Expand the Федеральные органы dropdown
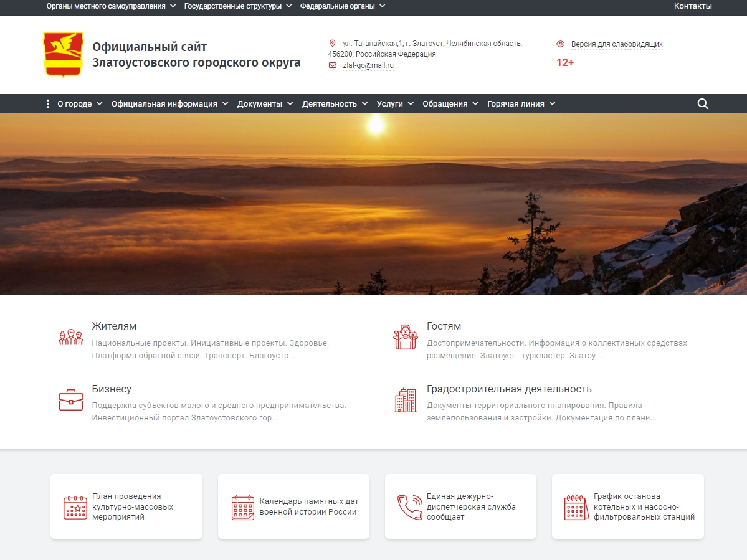Image resolution: width=747 pixels, height=560 pixels. pos(342,6)
